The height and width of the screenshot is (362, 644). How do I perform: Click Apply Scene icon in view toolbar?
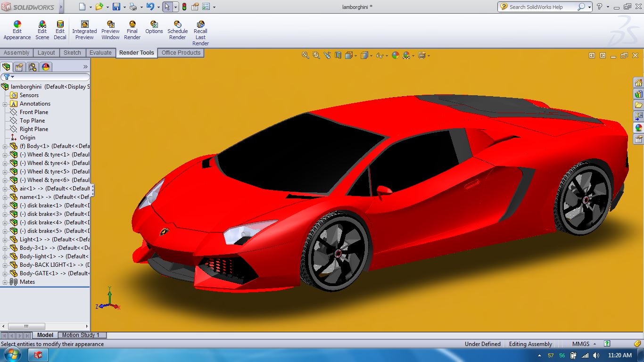click(406, 55)
